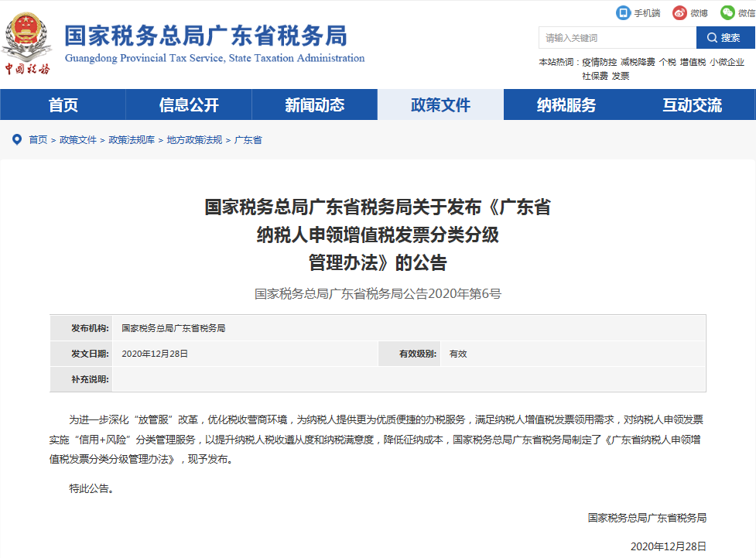This screenshot has height=558, width=756.
Task: Click the signature 国家税务总局广东省税务局 at bottom
Action: [647, 518]
